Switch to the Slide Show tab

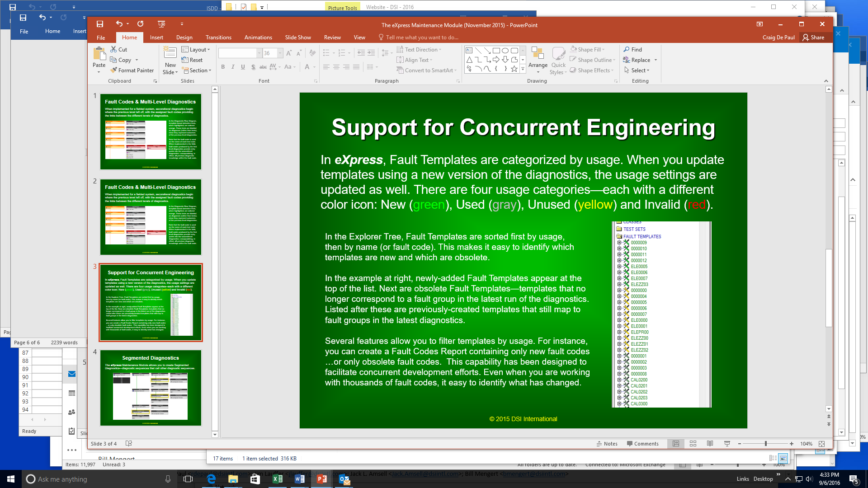[297, 38]
